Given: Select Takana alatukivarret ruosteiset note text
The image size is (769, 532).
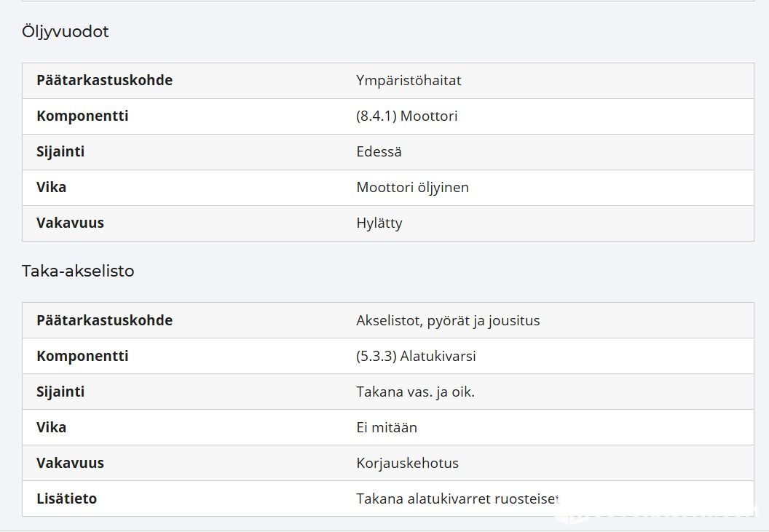Looking at the screenshot, I should coord(457,499).
